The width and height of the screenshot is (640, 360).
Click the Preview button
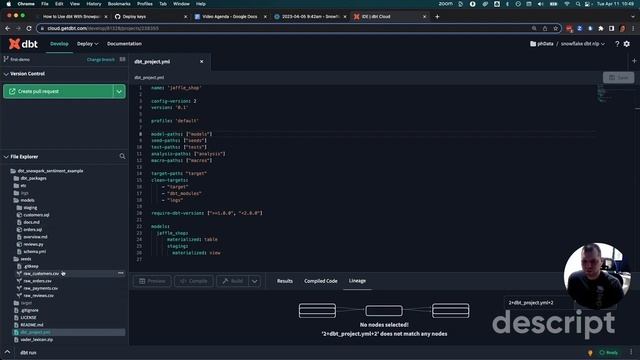(x=152, y=281)
